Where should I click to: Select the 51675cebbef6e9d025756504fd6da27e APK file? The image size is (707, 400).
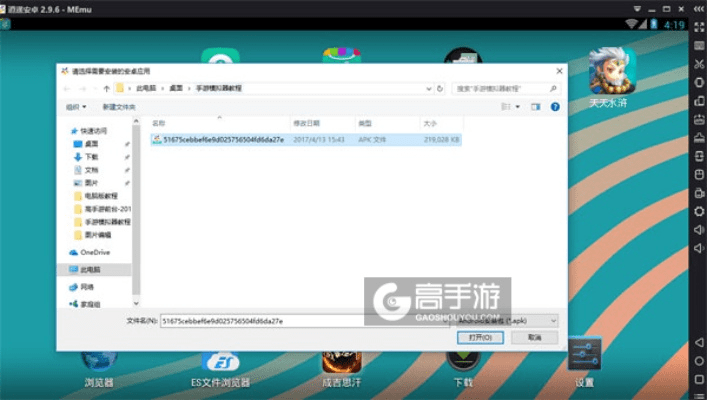pos(306,140)
